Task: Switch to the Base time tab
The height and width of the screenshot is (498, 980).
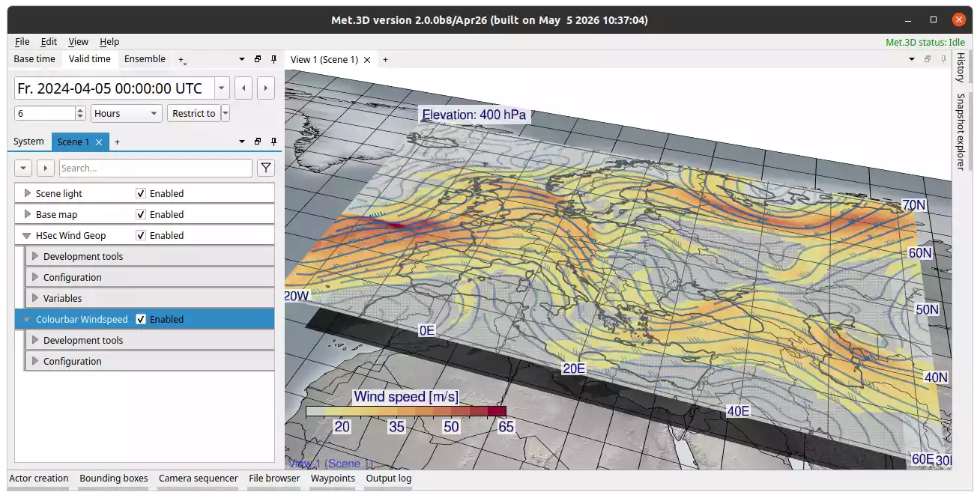Action: 34,59
